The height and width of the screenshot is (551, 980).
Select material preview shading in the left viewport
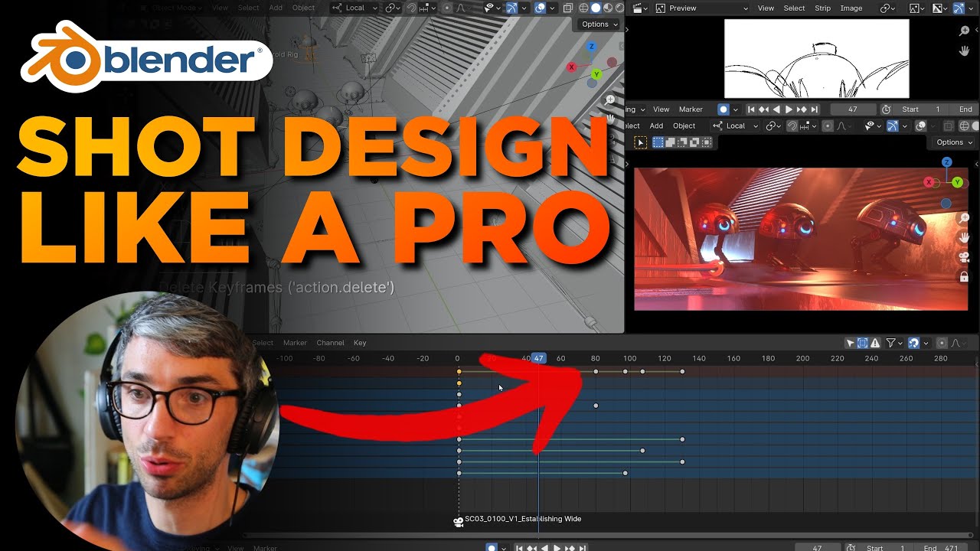(607, 8)
